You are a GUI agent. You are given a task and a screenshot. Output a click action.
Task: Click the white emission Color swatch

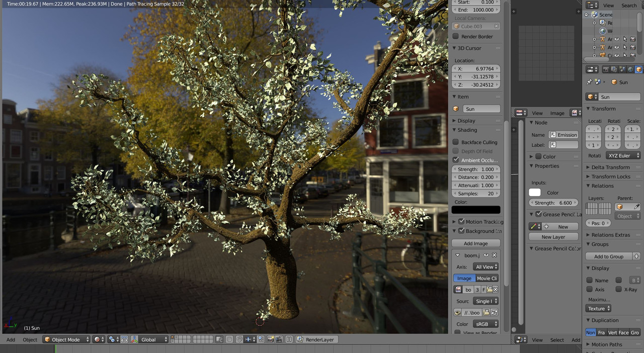[x=535, y=193]
